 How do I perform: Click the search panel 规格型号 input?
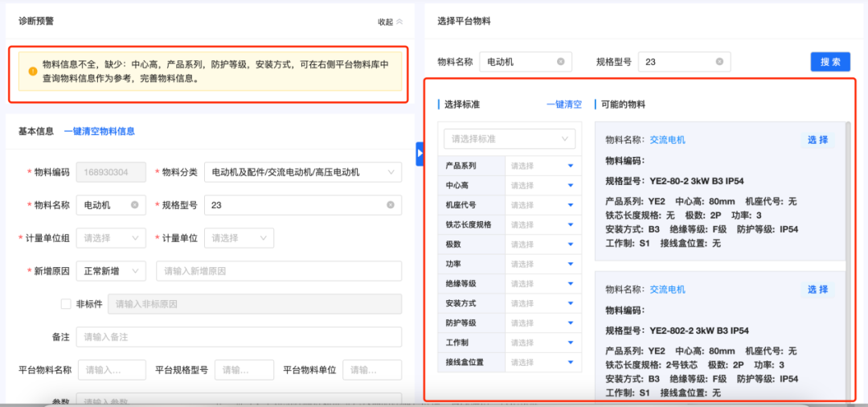tap(684, 62)
